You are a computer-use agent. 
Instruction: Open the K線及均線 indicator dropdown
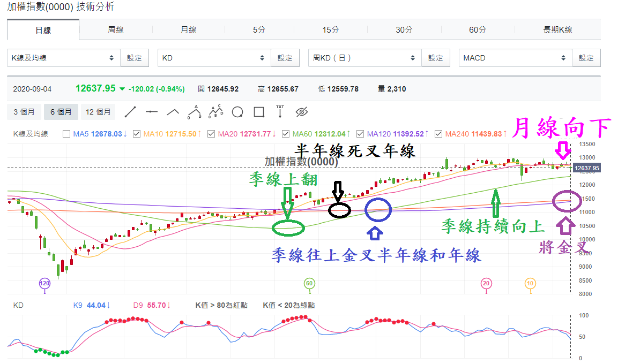[64, 58]
